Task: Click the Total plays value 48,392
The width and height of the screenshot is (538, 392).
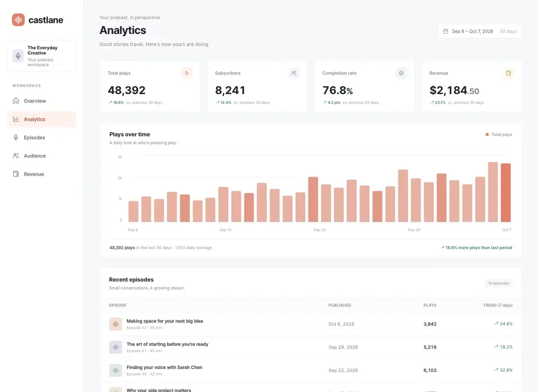Action: 126,90
